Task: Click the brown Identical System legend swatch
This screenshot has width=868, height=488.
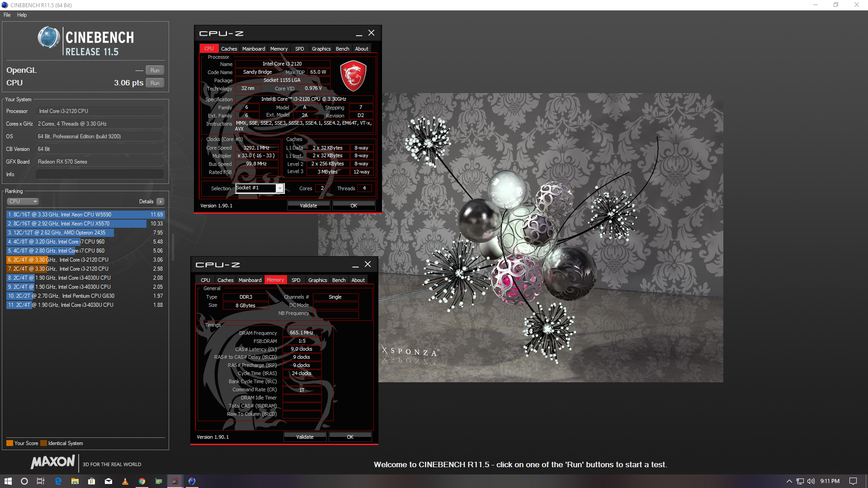Action: tap(43, 443)
